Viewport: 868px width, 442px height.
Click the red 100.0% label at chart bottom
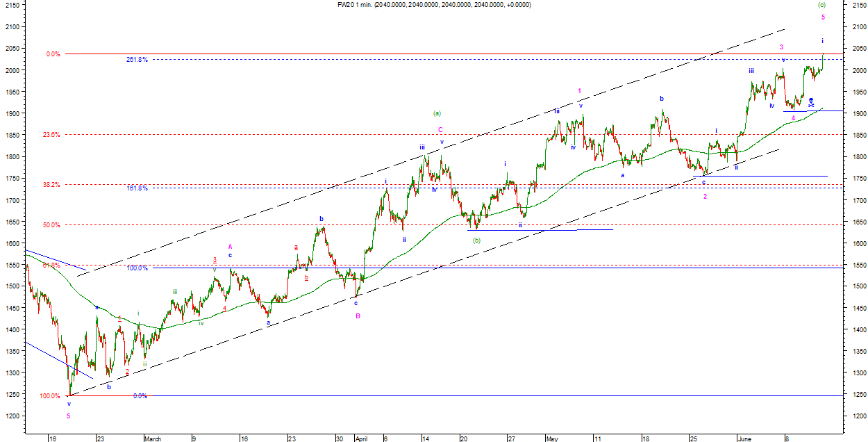[x=50, y=396]
